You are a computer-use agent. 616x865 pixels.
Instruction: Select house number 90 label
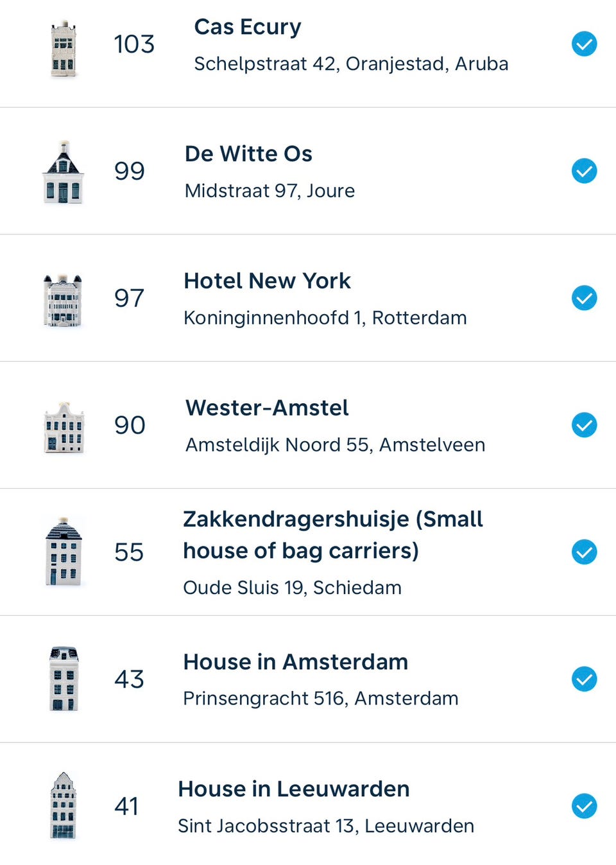(x=130, y=425)
